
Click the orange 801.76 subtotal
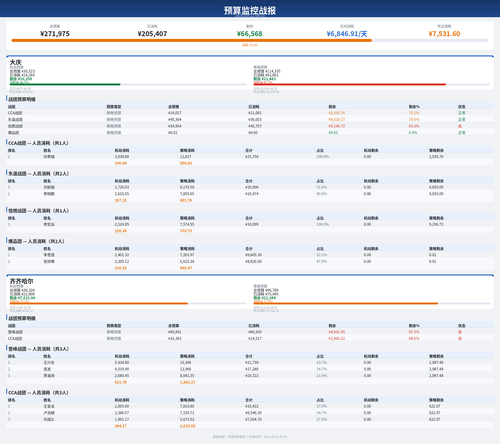pyautogui.click(x=186, y=200)
